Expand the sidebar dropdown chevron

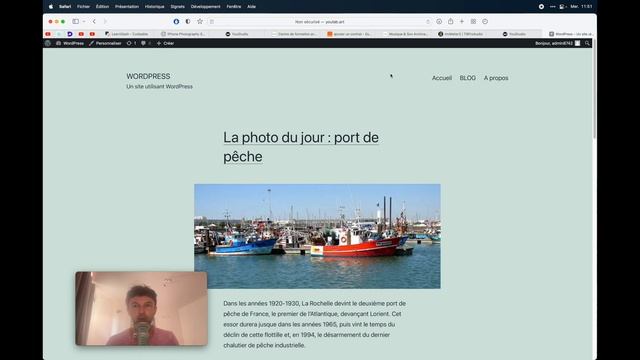point(84,21)
